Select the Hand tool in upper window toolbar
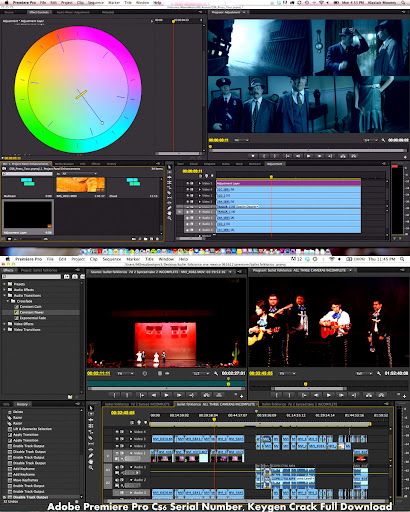 (169, 213)
